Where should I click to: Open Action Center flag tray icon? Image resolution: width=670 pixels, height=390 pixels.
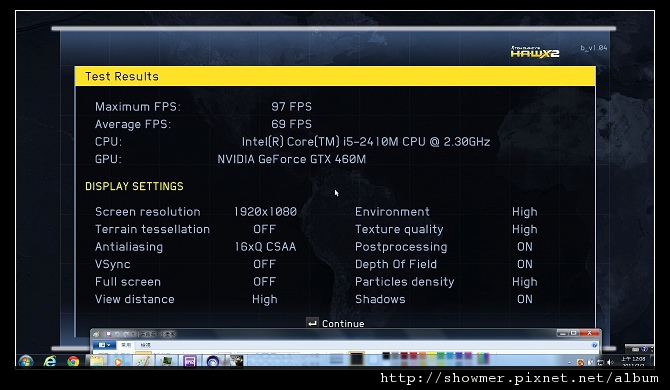click(590, 362)
